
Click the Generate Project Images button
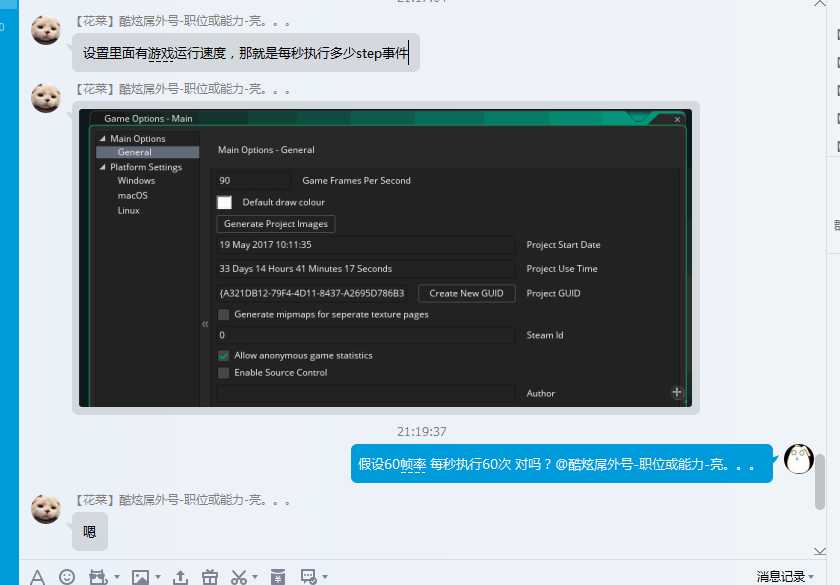point(276,224)
